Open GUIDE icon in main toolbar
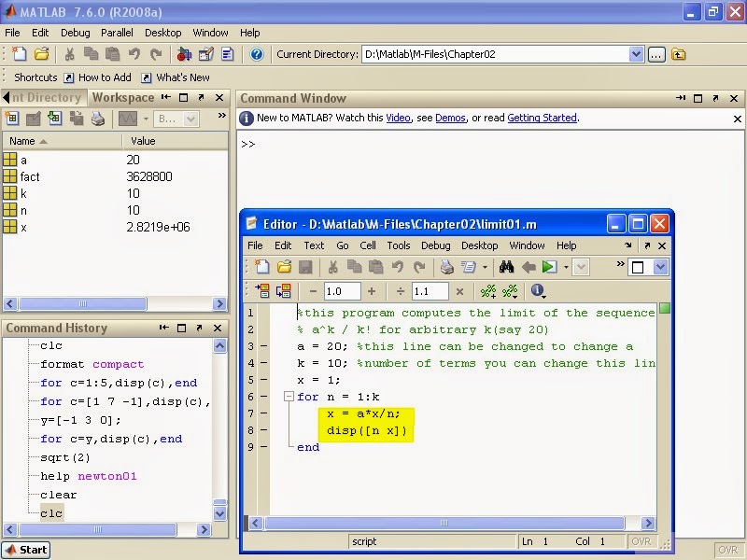Screen dimensions: 747x560 click(205, 54)
